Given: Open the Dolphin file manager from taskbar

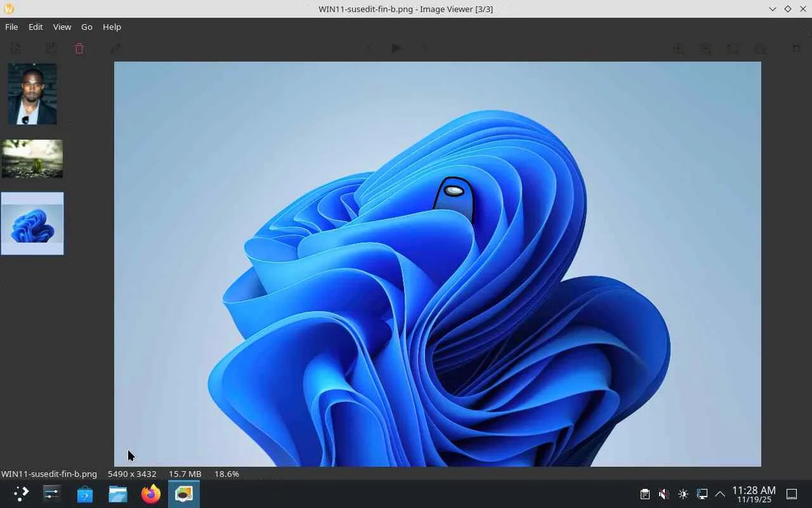Looking at the screenshot, I should (x=118, y=494).
